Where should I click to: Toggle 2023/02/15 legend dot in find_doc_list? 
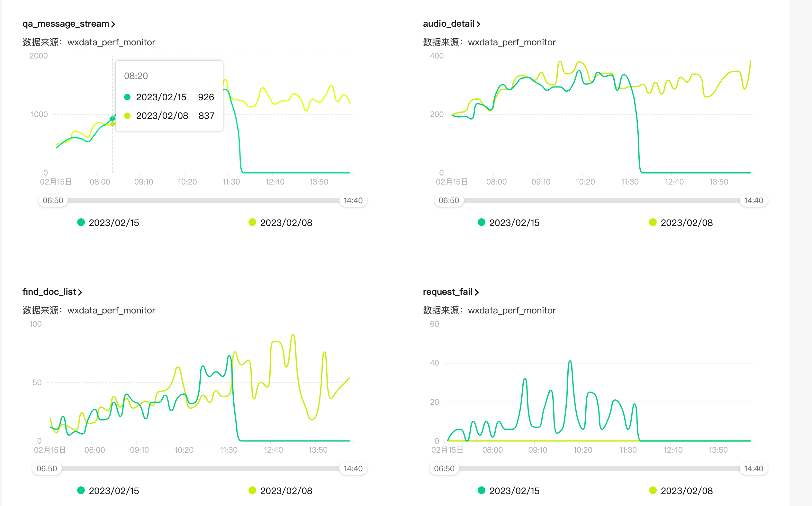point(81,491)
